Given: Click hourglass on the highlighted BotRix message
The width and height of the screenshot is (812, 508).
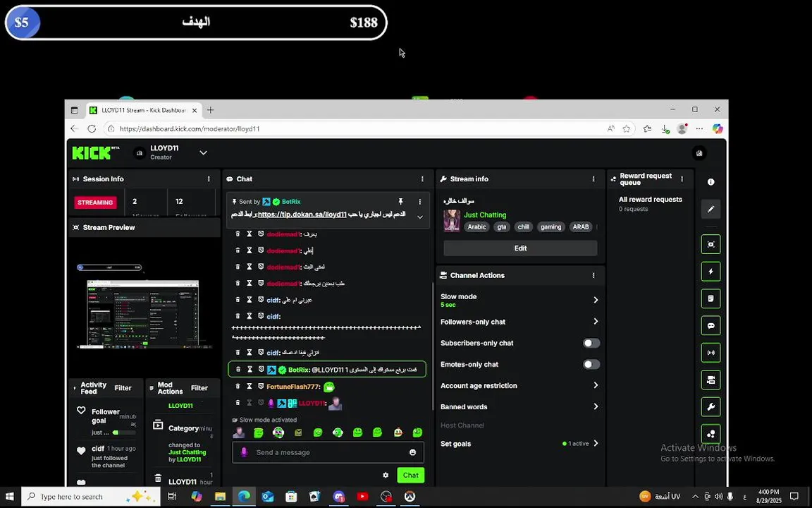Looking at the screenshot, I should coord(249,370).
